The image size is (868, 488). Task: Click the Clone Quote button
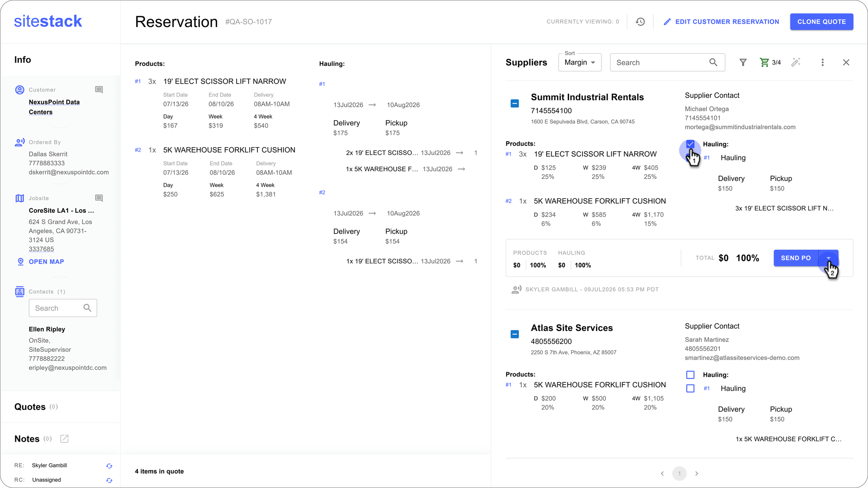click(822, 22)
